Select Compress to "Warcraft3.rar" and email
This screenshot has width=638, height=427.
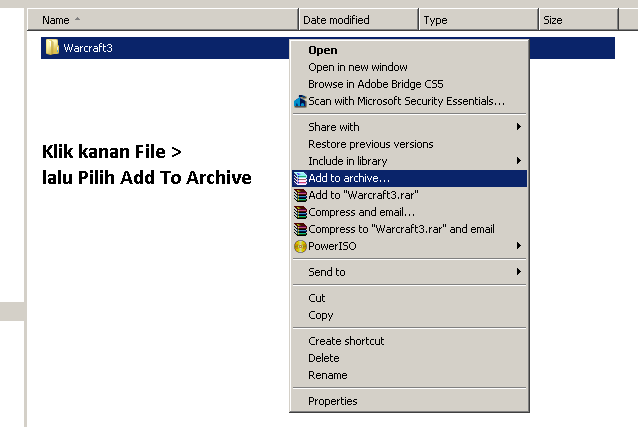pyautogui.click(x=409, y=230)
